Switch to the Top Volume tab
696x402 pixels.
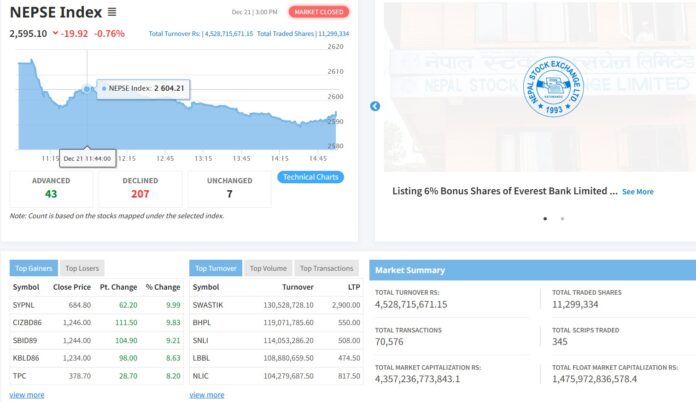pos(267,268)
